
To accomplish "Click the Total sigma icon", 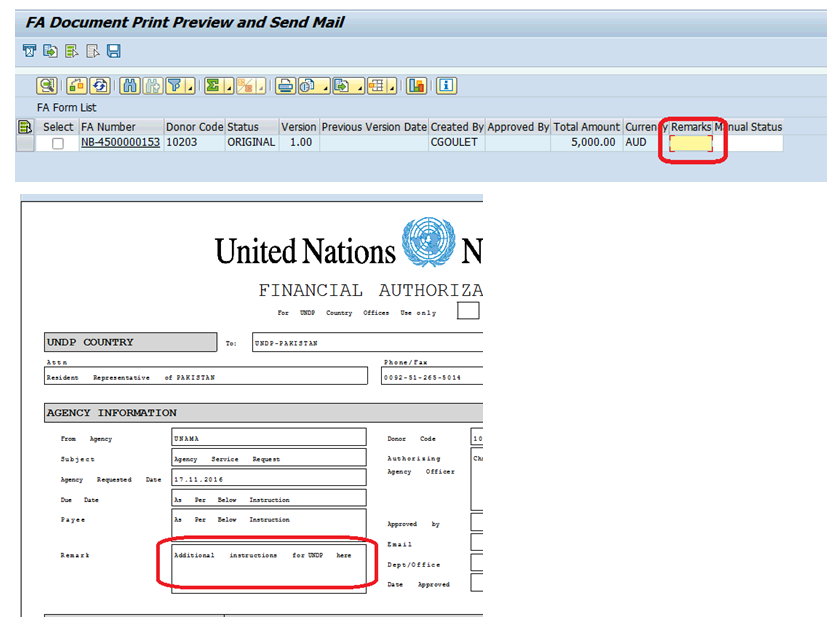I will 213,86.
